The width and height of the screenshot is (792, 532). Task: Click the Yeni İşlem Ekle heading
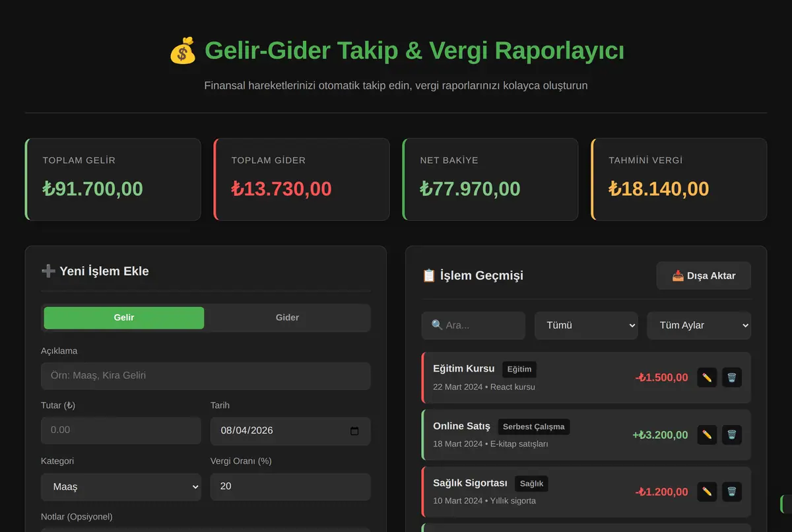pyautogui.click(x=95, y=271)
